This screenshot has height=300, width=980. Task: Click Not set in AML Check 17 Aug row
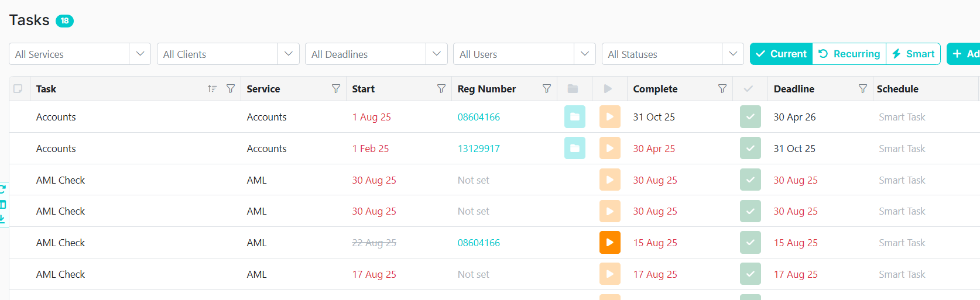[x=473, y=274]
